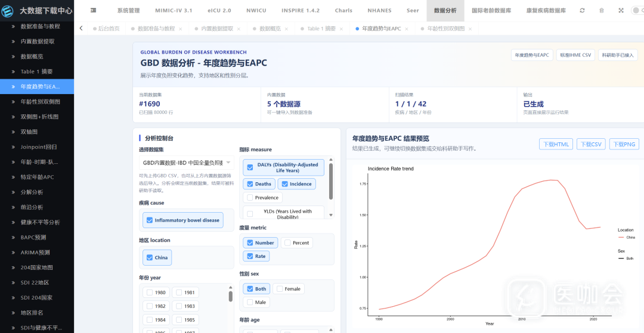Viewport: 644px width, 333px height.
Task: Click chevron icon beside 204国家地图 sidebar item
Action: pos(12,267)
